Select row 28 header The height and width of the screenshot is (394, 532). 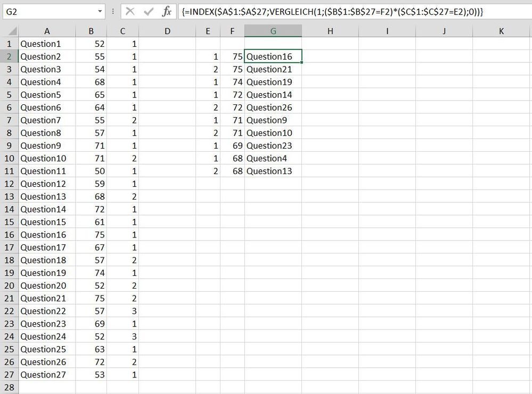(x=9, y=387)
